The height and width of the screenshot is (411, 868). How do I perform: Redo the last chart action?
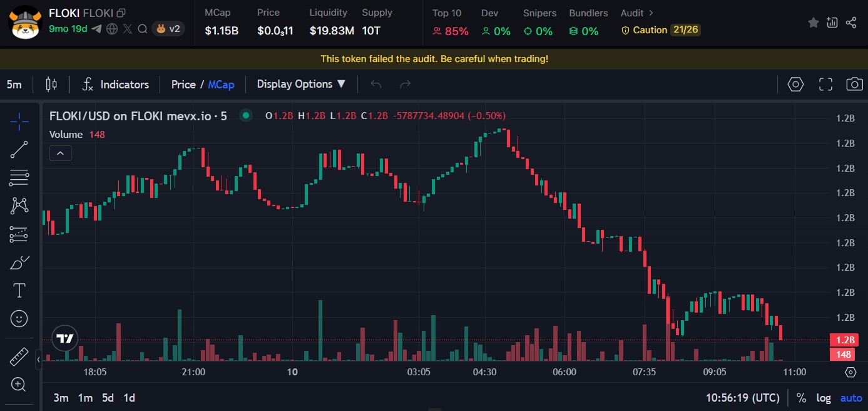click(405, 84)
